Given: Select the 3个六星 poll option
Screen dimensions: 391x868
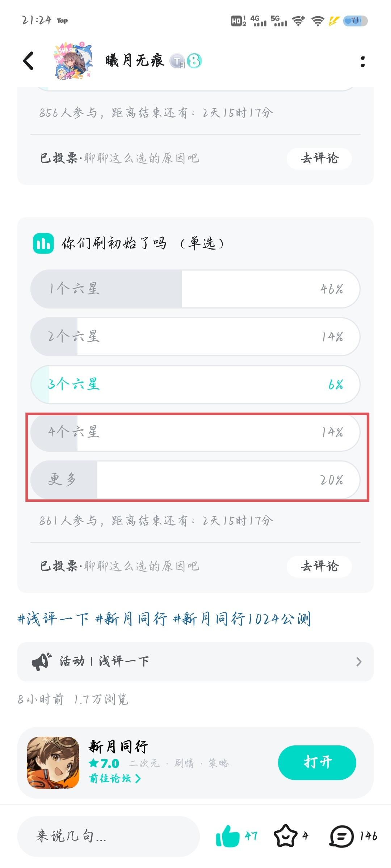Looking at the screenshot, I should click(x=195, y=384).
